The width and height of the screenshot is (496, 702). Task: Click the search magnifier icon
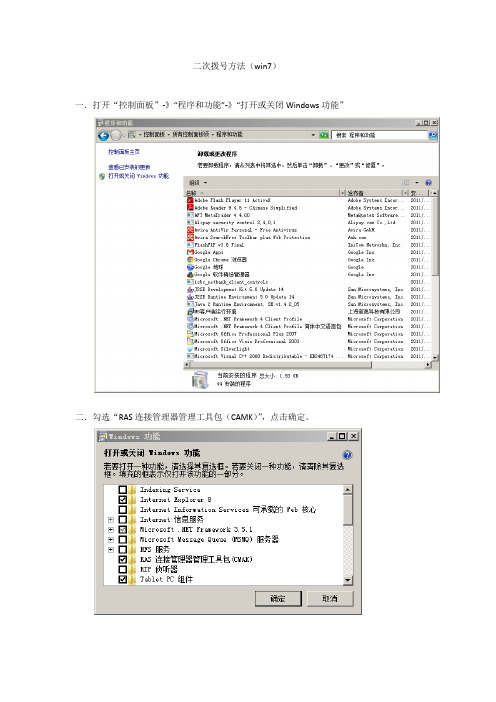(432, 135)
